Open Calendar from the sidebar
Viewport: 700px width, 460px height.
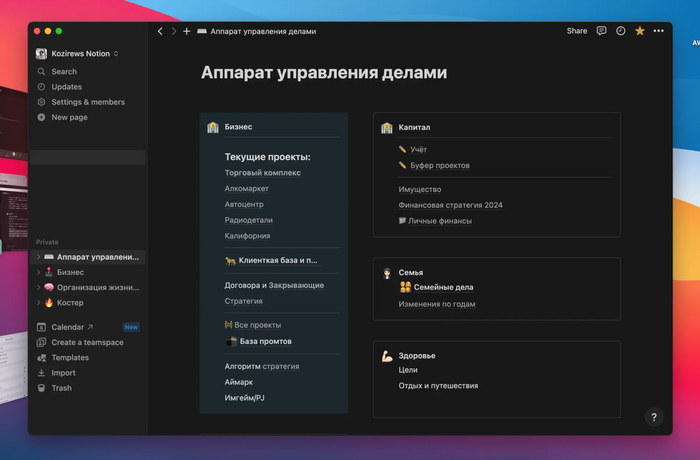point(68,327)
